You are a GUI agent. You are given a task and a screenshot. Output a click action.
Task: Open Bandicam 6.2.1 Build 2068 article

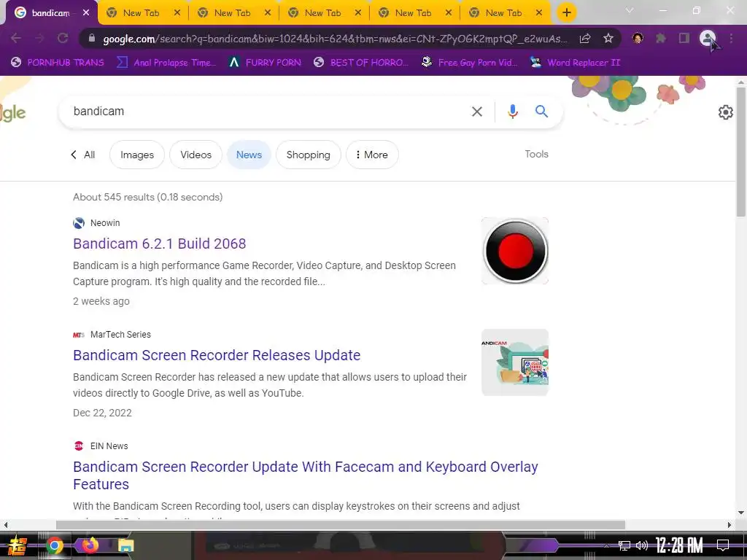tap(160, 244)
